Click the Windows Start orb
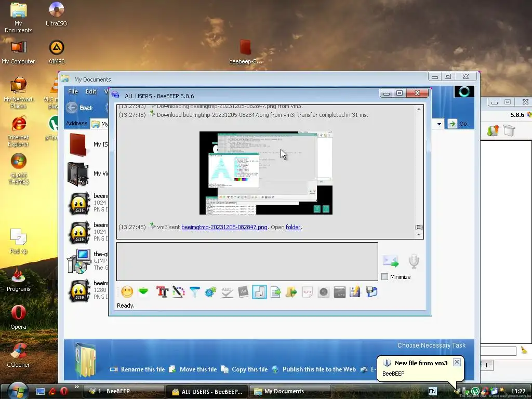 pos(18,391)
